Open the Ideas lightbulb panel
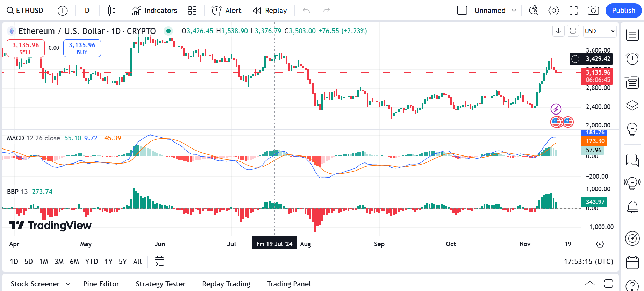Image resolution: width=644 pixels, height=291 pixels. tap(632, 129)
